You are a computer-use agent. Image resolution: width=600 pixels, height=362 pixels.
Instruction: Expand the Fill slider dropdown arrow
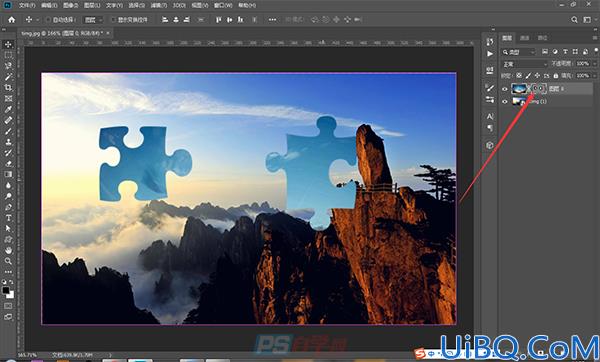click(x=595, y=76)
